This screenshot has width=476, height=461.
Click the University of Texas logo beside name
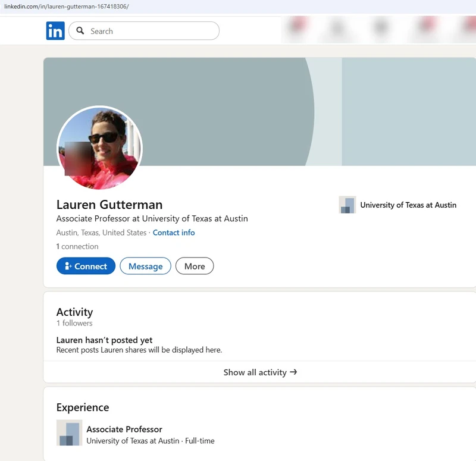[347, 205]
